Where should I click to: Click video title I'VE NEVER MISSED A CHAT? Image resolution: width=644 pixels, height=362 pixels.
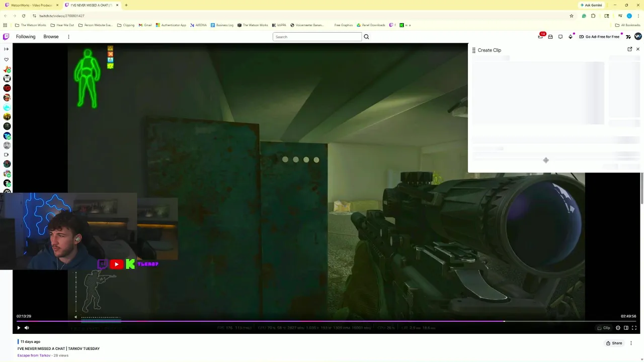click(x=58, y=348)
